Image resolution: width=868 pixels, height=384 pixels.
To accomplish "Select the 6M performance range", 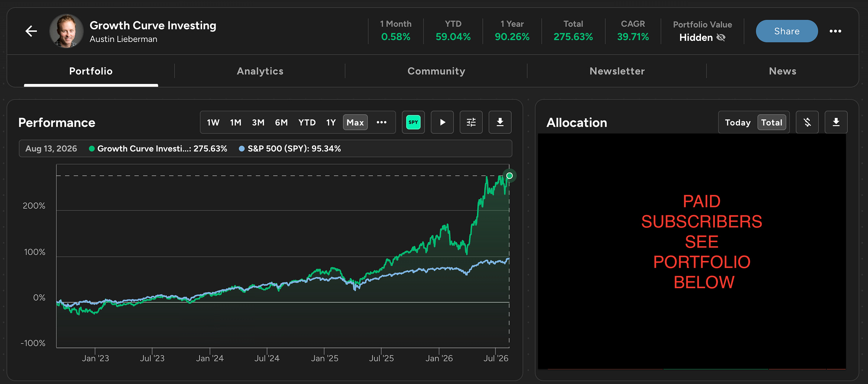I will tap(281, 122).
